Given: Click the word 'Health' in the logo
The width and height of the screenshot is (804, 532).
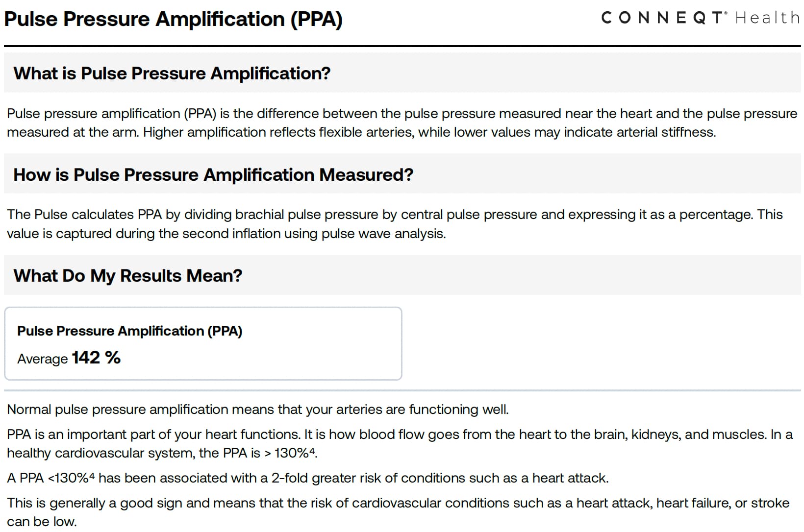Looking at the screenshot, I should (767, 18).
